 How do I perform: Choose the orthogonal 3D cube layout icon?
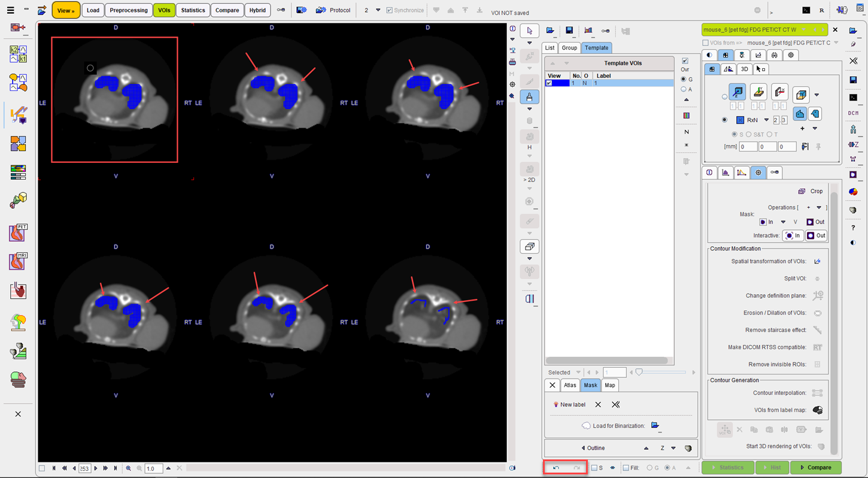pos(801,95)
